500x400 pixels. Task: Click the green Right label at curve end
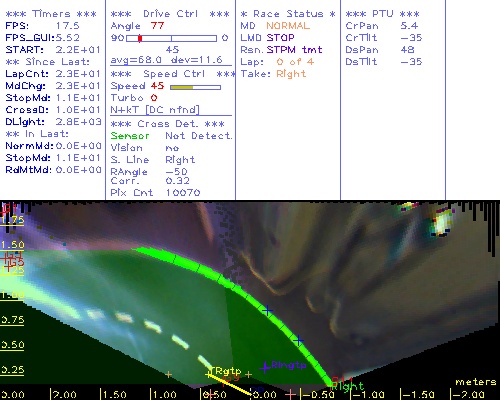[347, 387]
